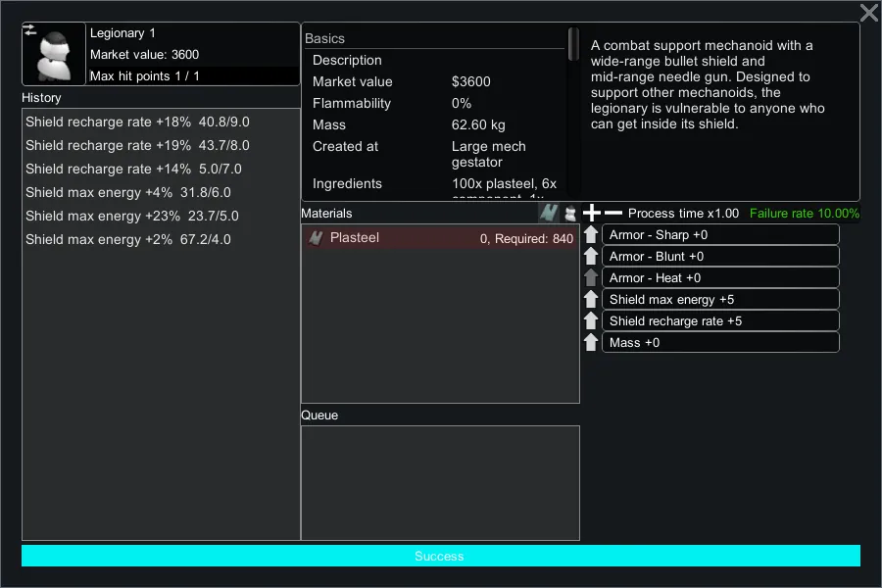Image resolution: width=882 pixels, height=588 pixels.
Task: Select history entry Shield recharge rate +18%
Action: (137, 122)
